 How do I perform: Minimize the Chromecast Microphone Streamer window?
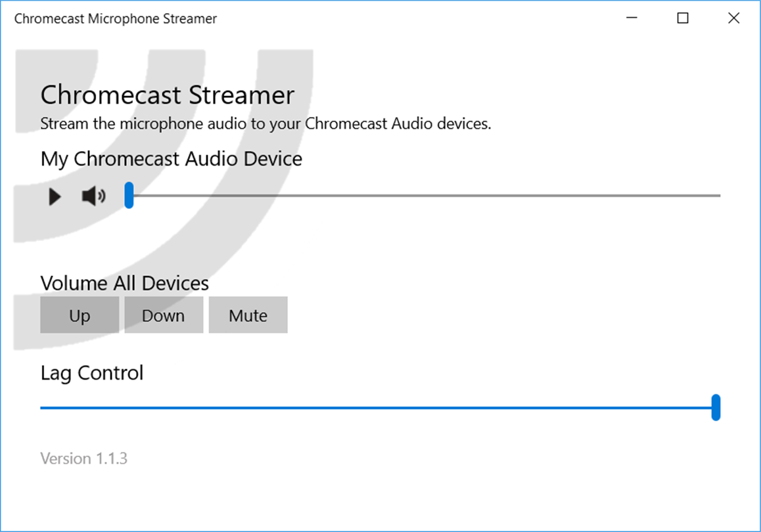pos(632,18)
